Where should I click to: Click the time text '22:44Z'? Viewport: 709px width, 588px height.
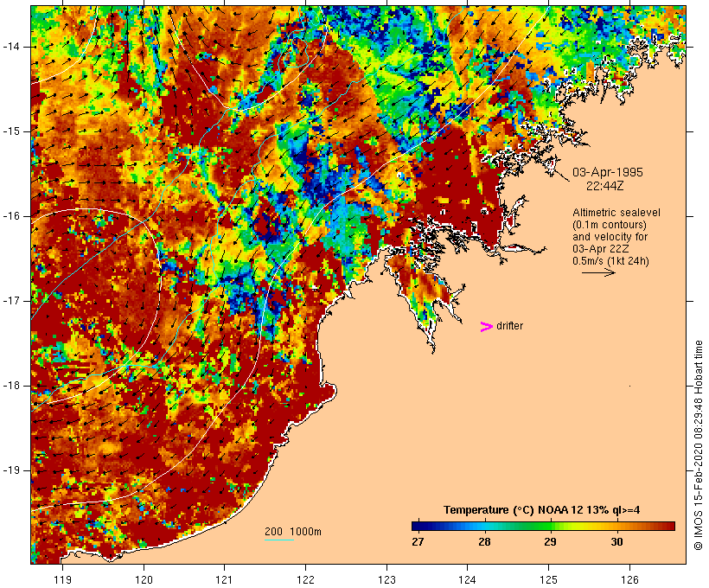point(605,186)
